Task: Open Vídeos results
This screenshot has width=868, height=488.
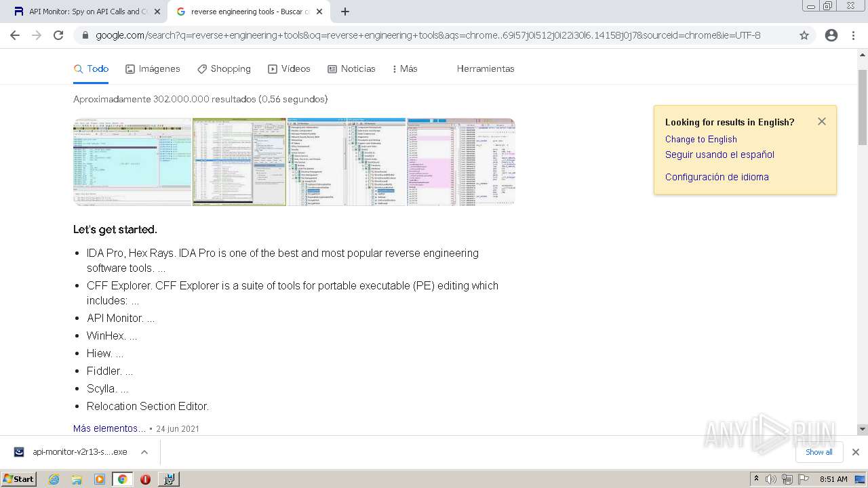Action: [289, 68]
